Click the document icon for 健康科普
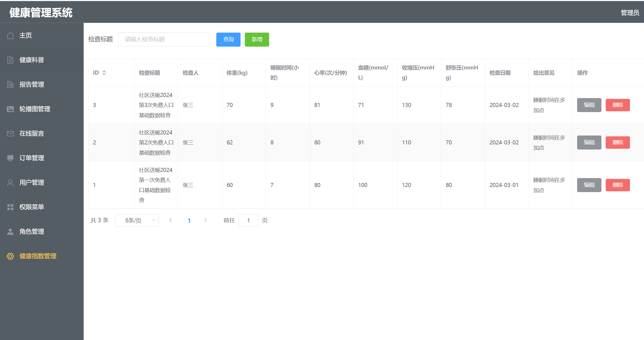Image resolution: width=644 pixels, height=340 pixels. 10,60
